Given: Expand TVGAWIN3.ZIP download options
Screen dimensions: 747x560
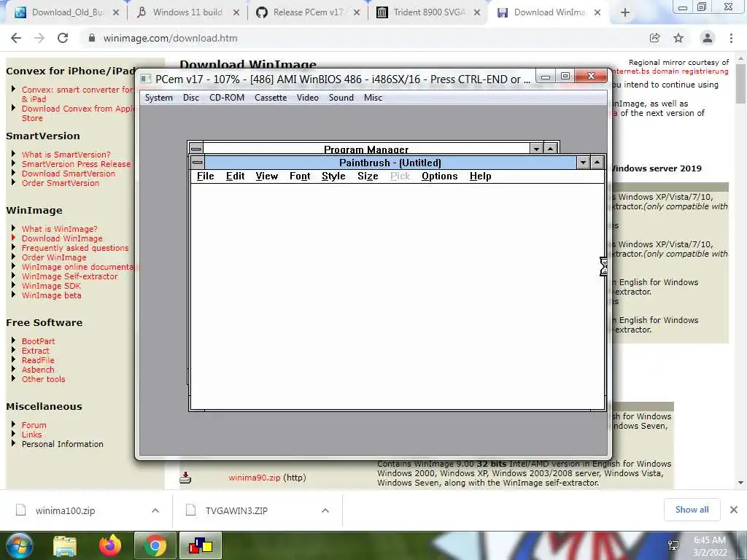Looking at the screenshot, I should tap(325, 510).
